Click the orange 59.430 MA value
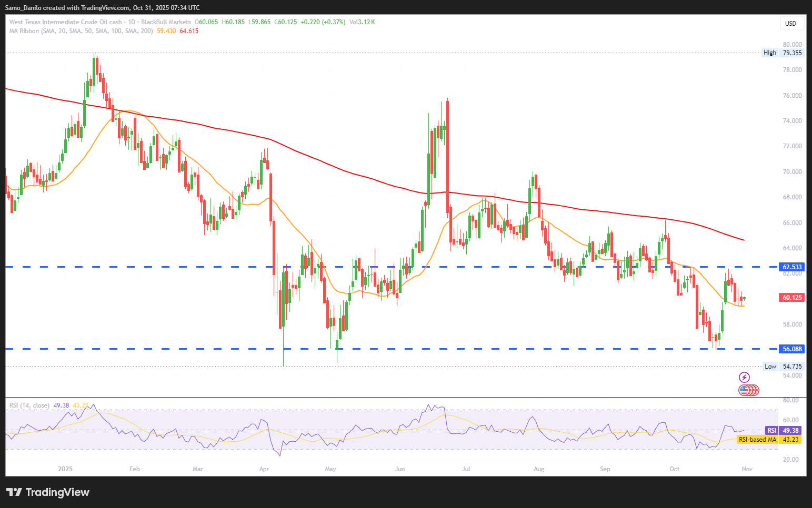The image size is (812, 508). pos(166,31)
